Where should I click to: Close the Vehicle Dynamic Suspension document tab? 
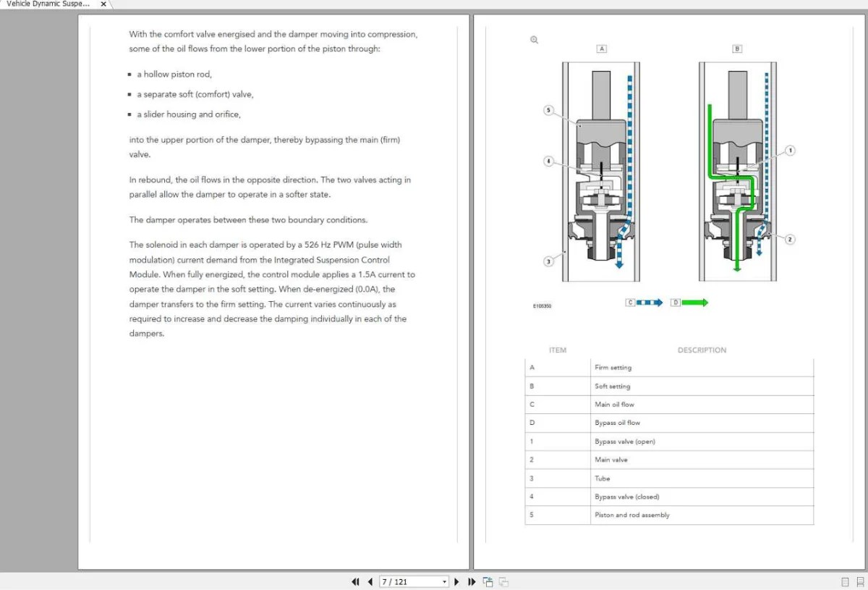(103, 4)
